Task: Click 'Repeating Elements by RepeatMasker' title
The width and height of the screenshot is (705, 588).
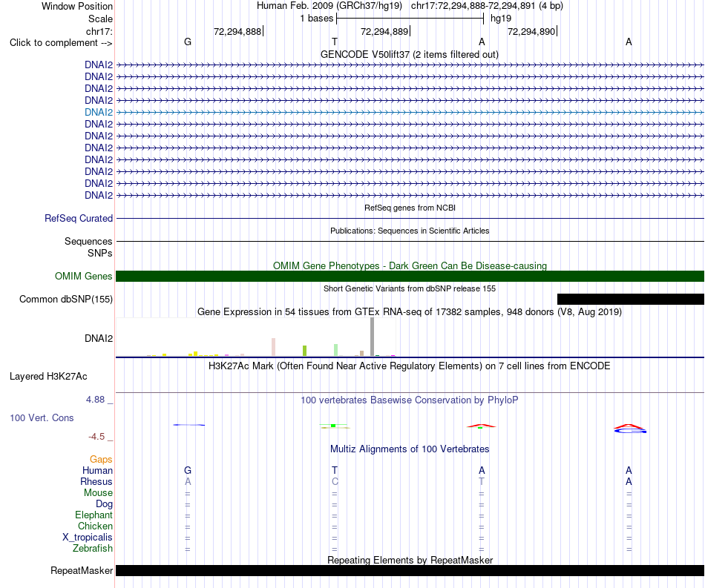Action: 410,560
